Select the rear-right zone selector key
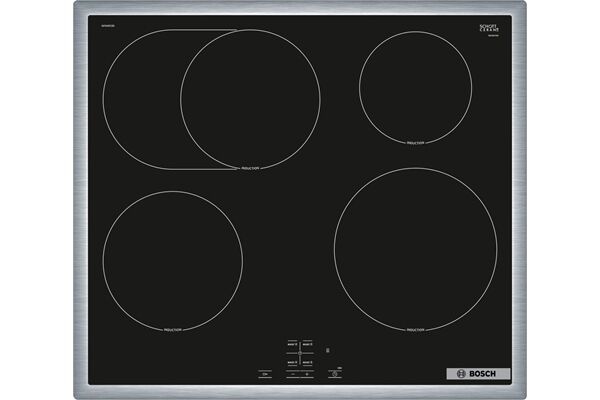The width and height of the screenshot is (600, 400). point(308,342)
